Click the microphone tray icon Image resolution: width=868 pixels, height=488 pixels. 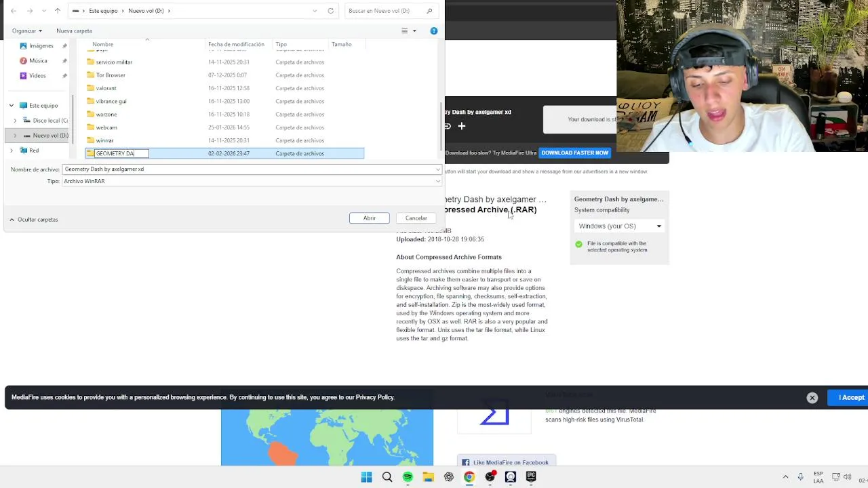point(801,477)
